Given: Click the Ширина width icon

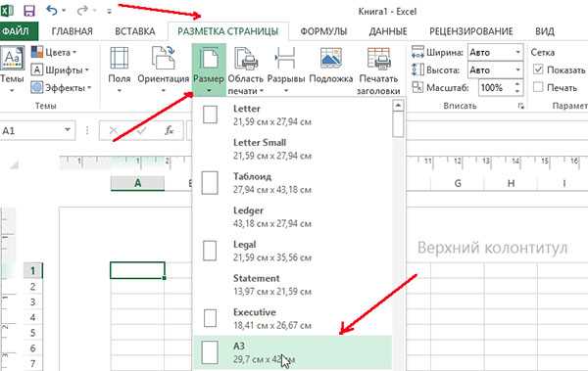Looking at the screenshot, I should click(417, 53).
